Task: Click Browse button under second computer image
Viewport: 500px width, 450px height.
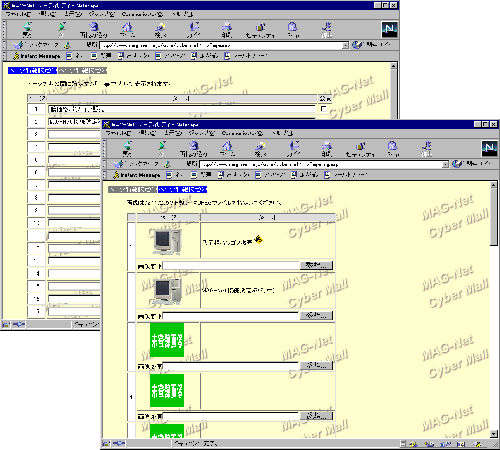Action: point(316,315)
